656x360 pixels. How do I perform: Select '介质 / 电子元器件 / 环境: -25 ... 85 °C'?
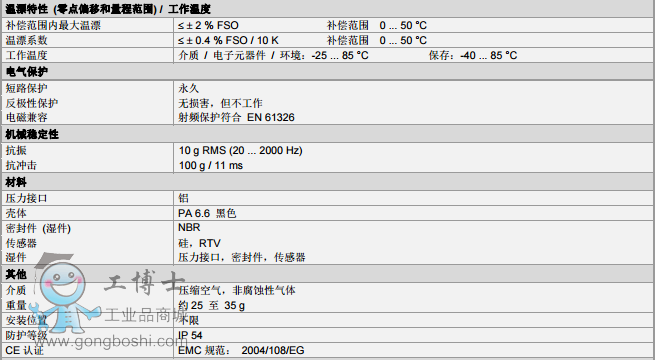point(273,55)
